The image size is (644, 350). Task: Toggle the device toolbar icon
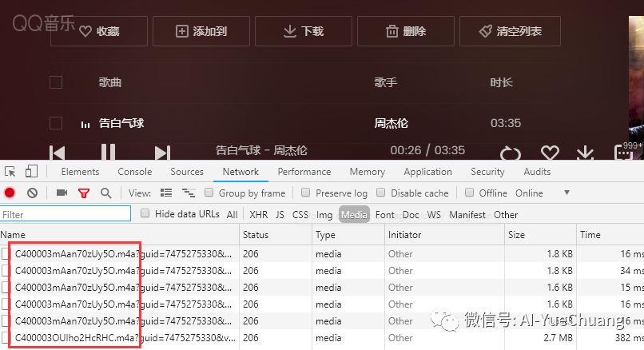click(31, 171)
